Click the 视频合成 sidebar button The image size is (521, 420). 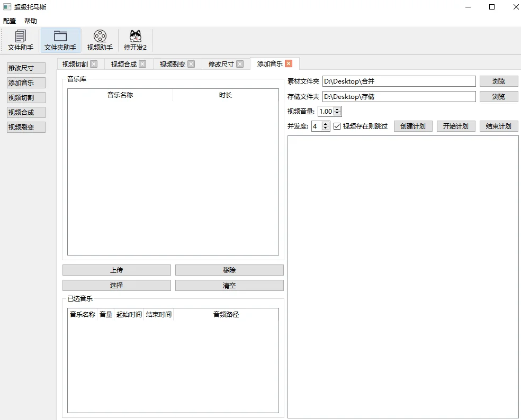[x=26, y=113]
